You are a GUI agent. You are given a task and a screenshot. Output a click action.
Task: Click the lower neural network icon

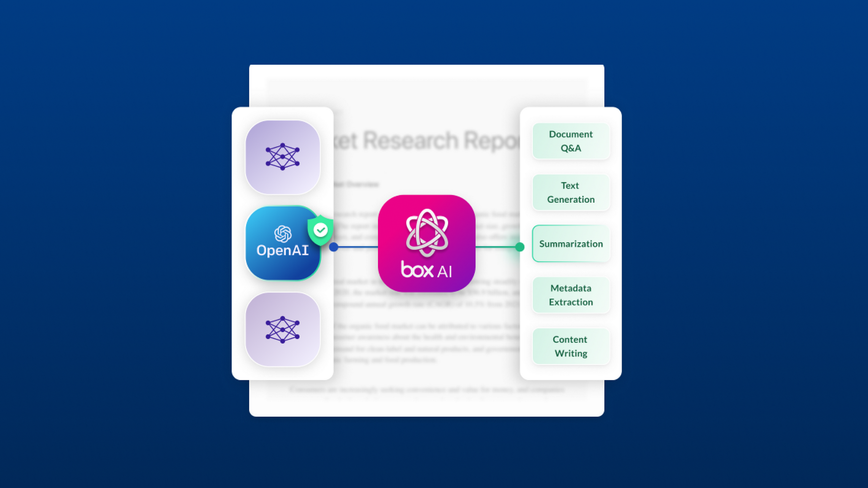[282, 330]
